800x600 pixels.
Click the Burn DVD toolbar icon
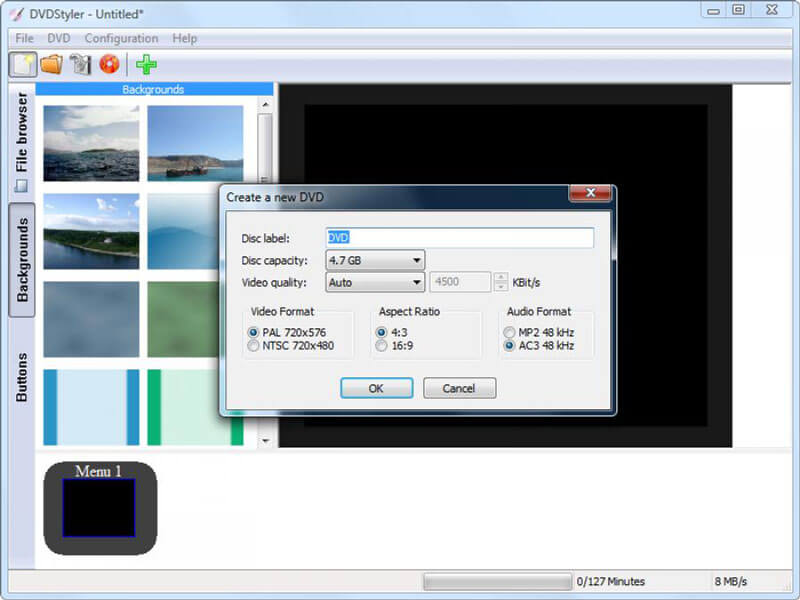(x=111, y=63)
